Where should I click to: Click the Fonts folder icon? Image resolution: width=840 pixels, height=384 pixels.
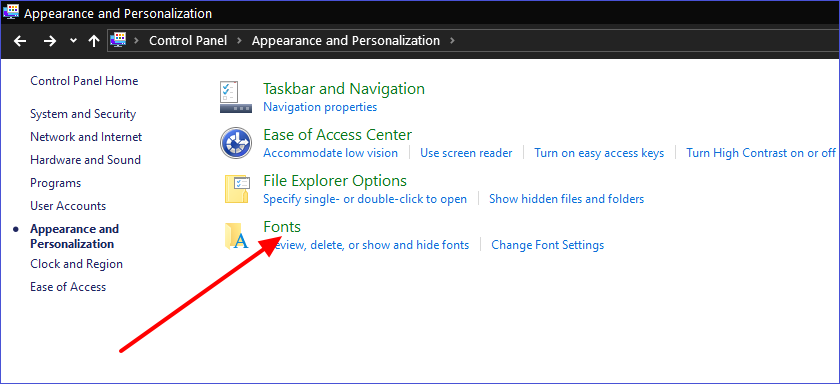point(236,236)
